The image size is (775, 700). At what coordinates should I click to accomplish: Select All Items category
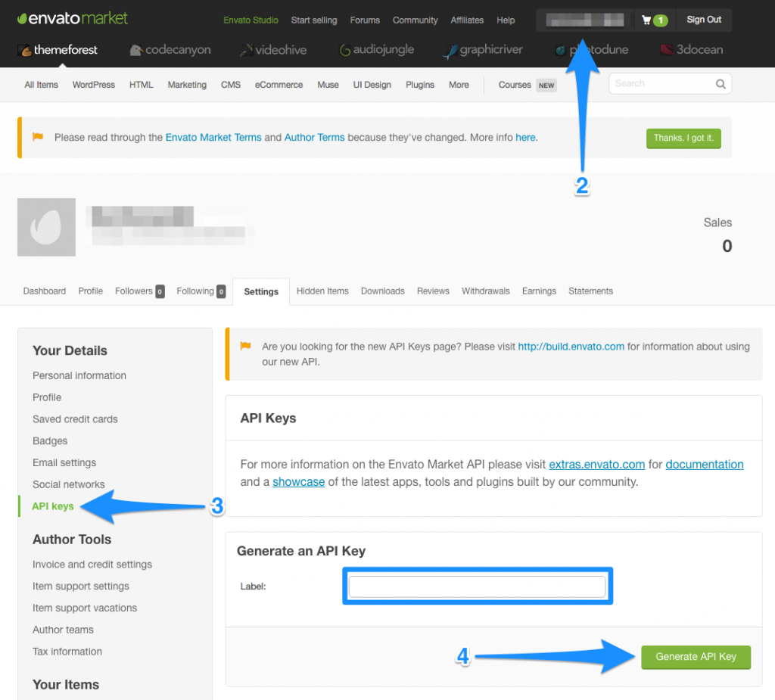tap(42, 85)
